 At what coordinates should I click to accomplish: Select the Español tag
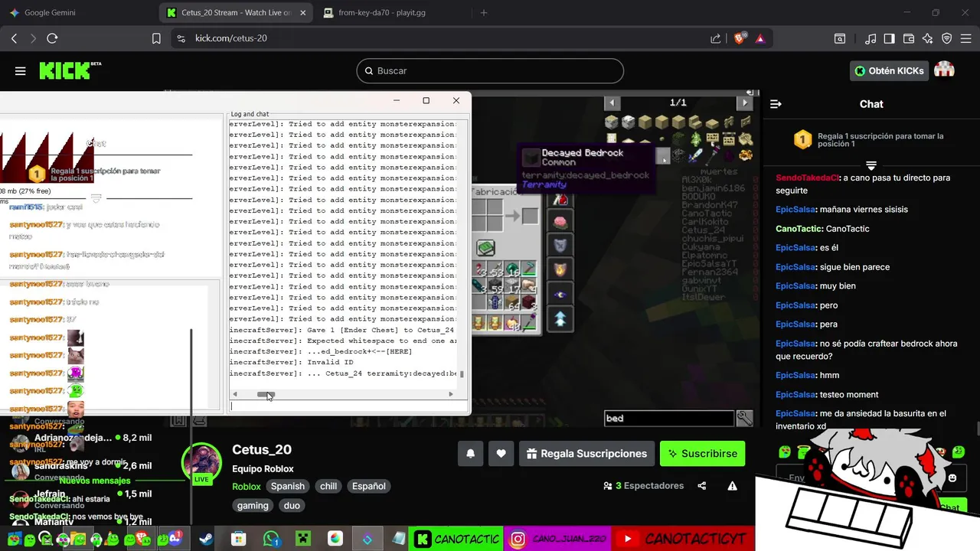click(x=368, y=486)
